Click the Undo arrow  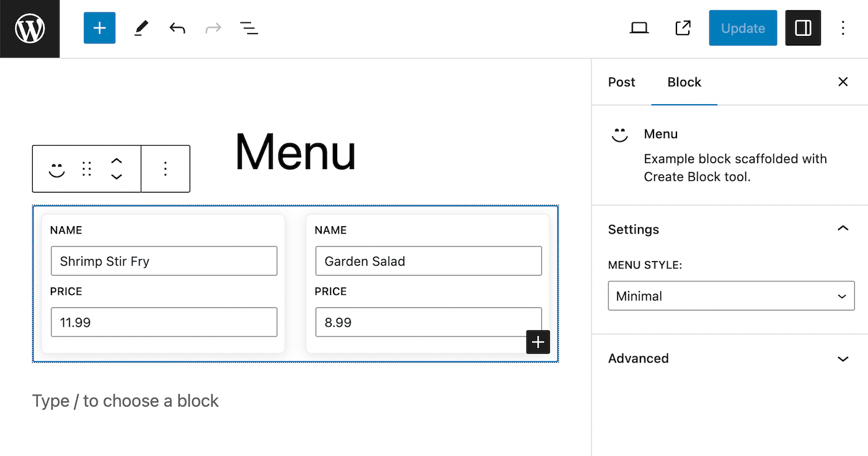pyautogui.click(x=177, y=28)
